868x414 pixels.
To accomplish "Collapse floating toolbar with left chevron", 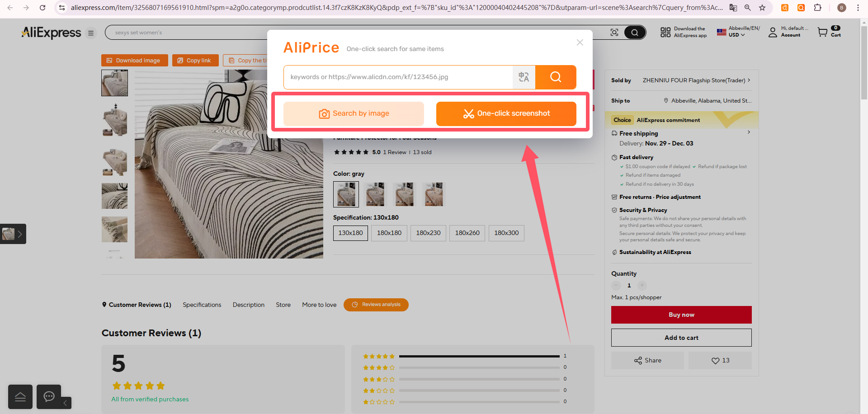I will (x=65, y=403).
